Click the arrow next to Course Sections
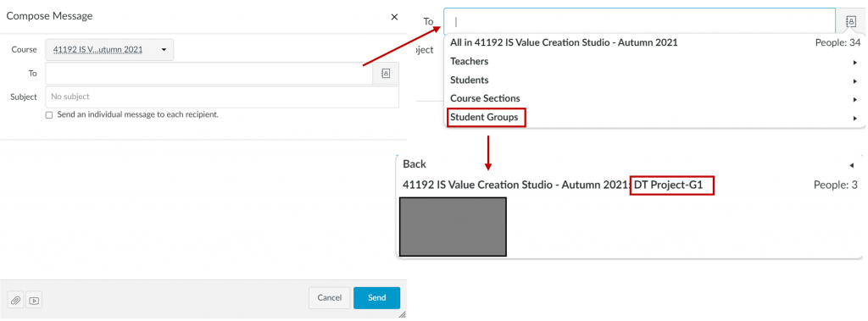This screenshot has width=868, height=321. coord(855,100)
